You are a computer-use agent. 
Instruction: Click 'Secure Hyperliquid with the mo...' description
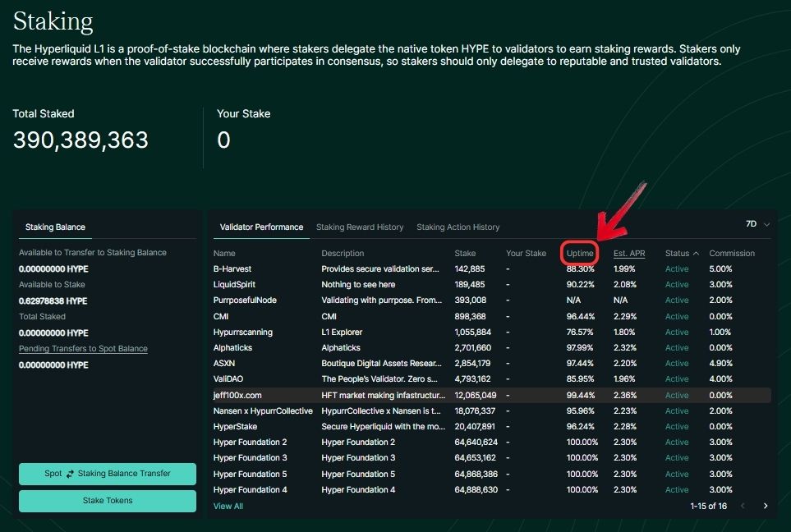384,427
